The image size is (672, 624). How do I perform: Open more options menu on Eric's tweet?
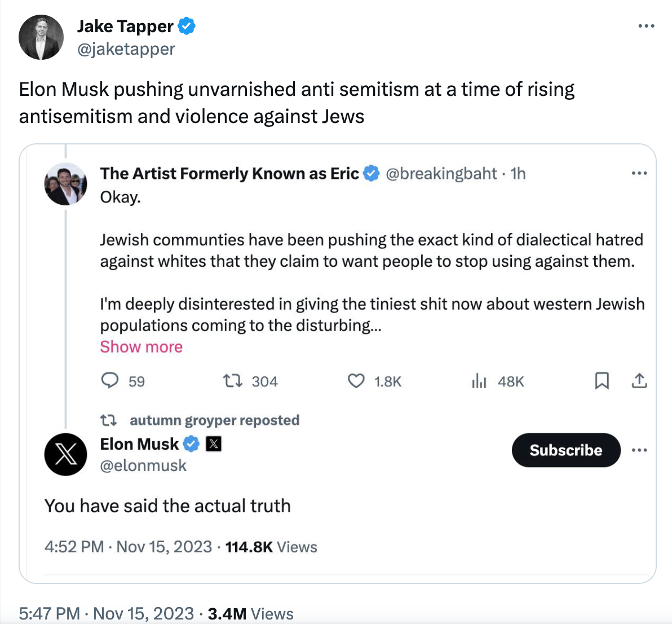(x=639, y=173)
